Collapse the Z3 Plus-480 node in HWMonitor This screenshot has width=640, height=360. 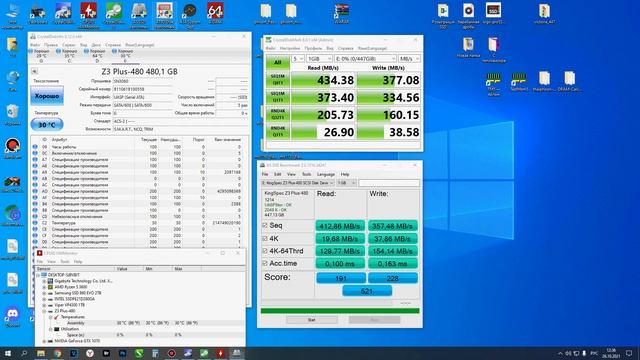click(44, 311)
